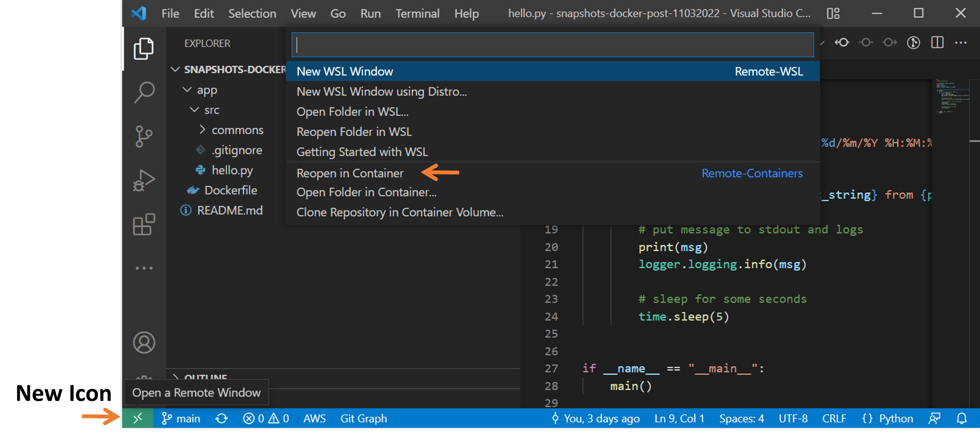Click the VS Code logo in title bar
The image size is (980, 434).
[139, 13]
